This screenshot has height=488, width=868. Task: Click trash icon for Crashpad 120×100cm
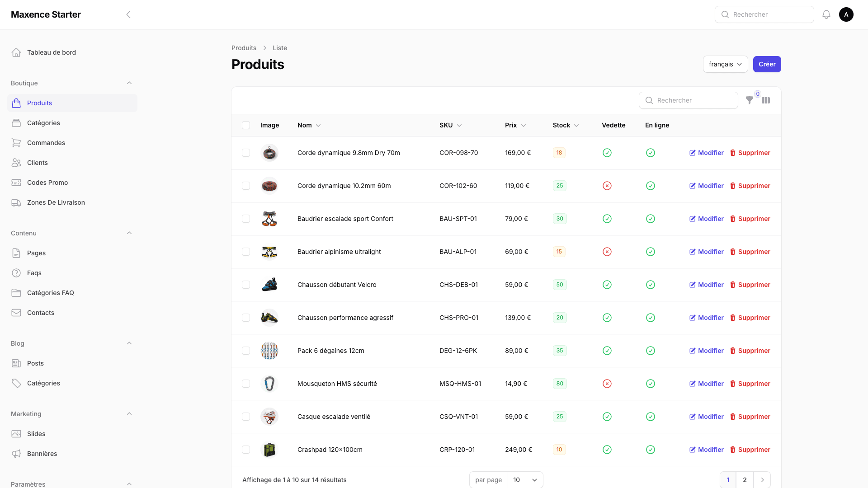(733, 450)
